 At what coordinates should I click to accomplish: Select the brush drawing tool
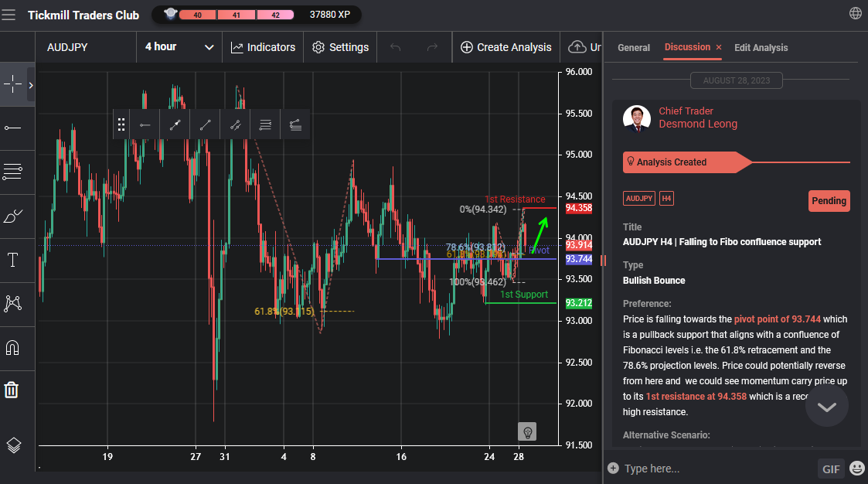(x=12, y=216)
